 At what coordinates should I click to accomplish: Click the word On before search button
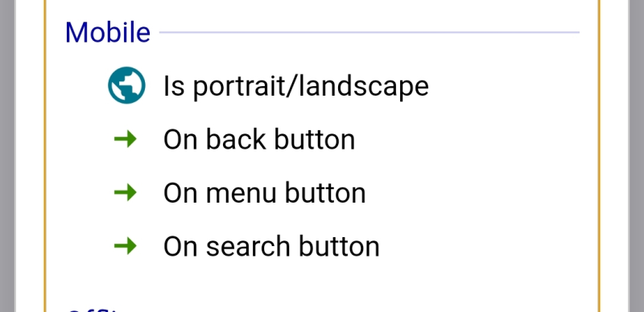click(180, 246)
